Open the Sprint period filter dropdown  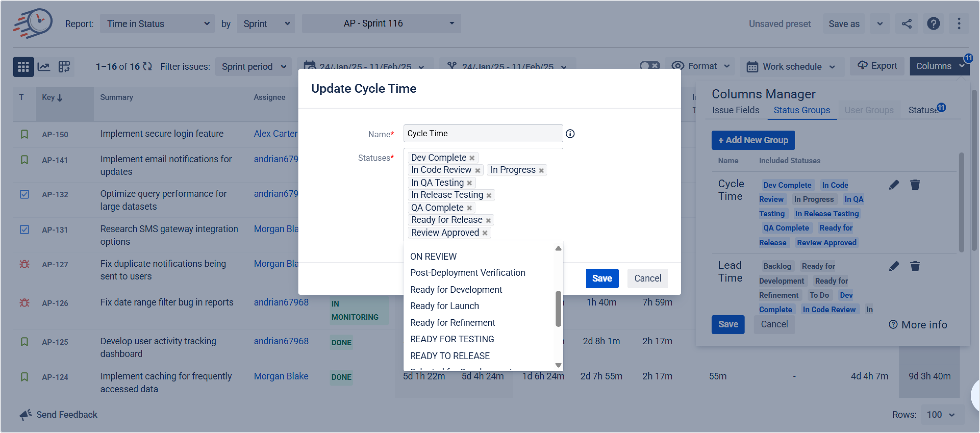point(253,67)
